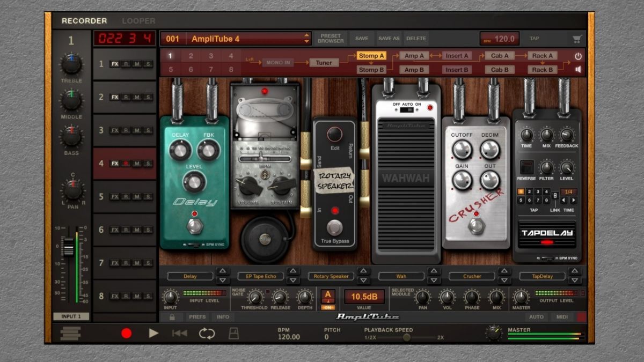The image size is (644, 362).
Task: Click up arrow next to Delay slot
Action: coord(223,271)
